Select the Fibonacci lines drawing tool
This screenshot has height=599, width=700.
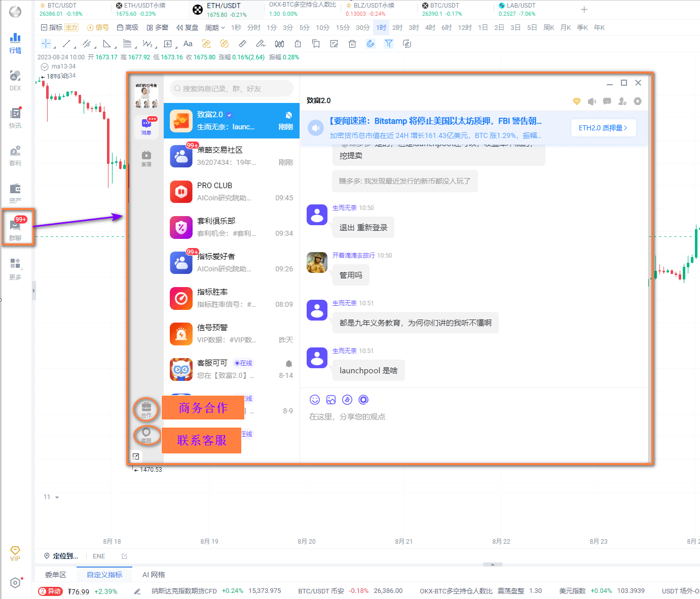[127, 44]
